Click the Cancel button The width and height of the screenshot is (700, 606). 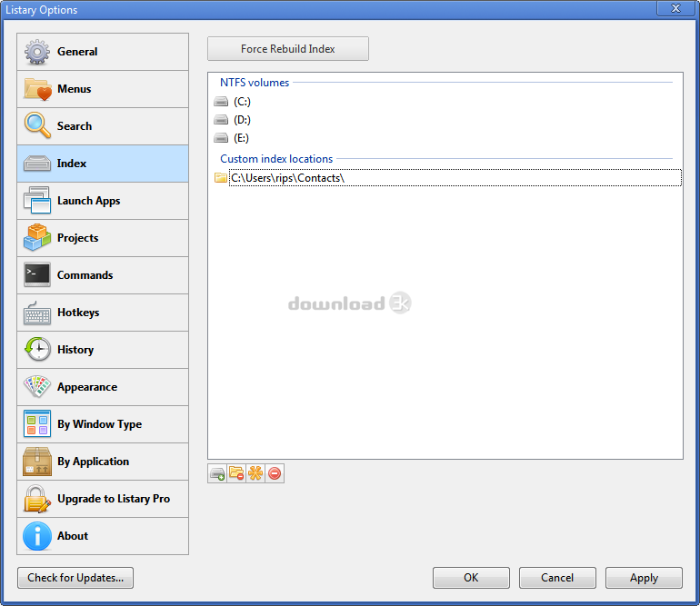point(557,578)
